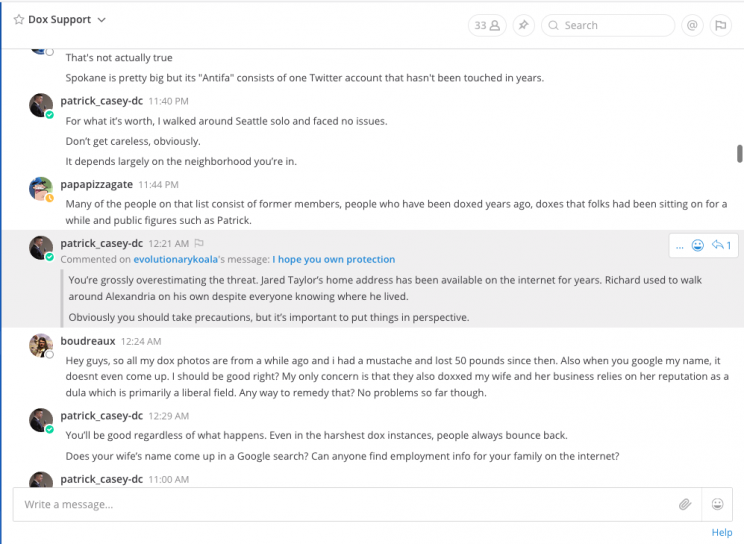Attach a file using the paperclip icon
This screenshot has width=744, height=544.
tap(685, 505)
